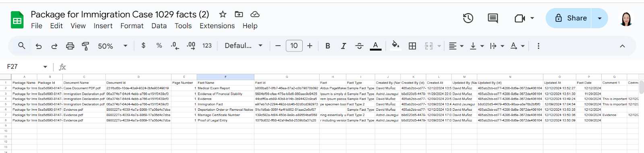
Task: Expand the name box dropdown
Action: pos(45,67)
